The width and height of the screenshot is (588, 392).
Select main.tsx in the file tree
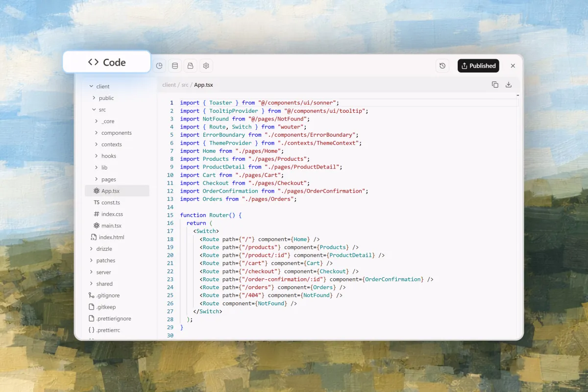111,226
